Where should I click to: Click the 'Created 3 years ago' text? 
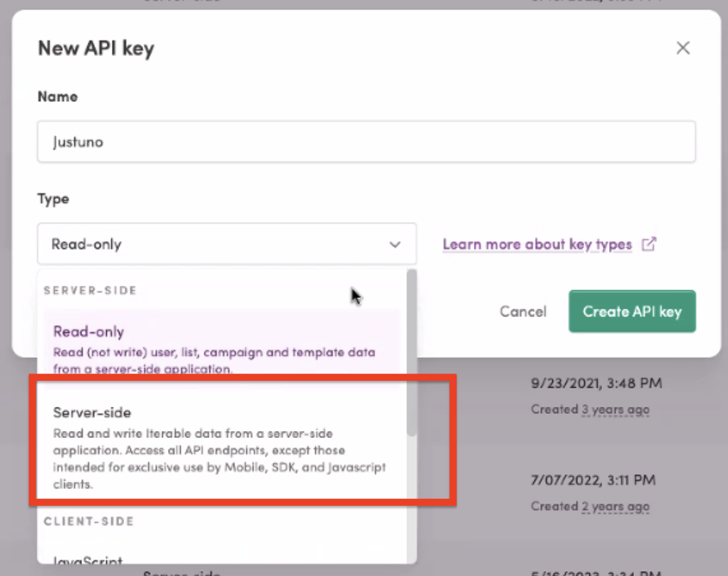pyautogui.click(x=590, y=409)
